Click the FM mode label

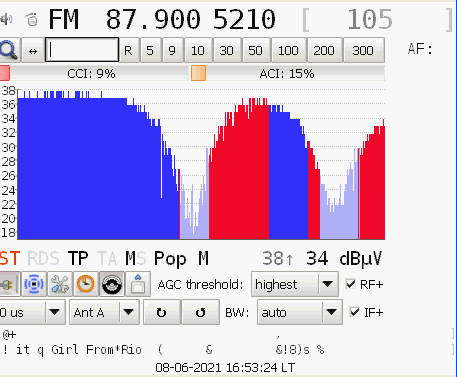64,20
